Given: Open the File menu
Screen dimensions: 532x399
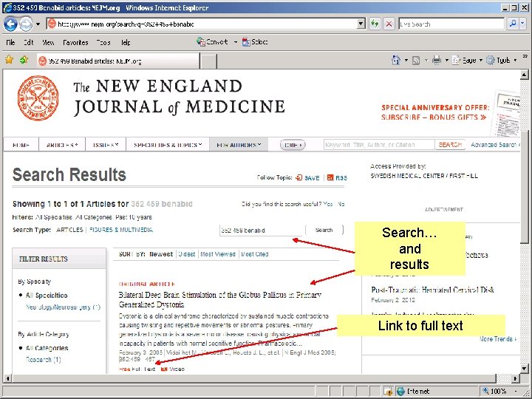Looking at the screenshot, I should (x=10, y=42).
